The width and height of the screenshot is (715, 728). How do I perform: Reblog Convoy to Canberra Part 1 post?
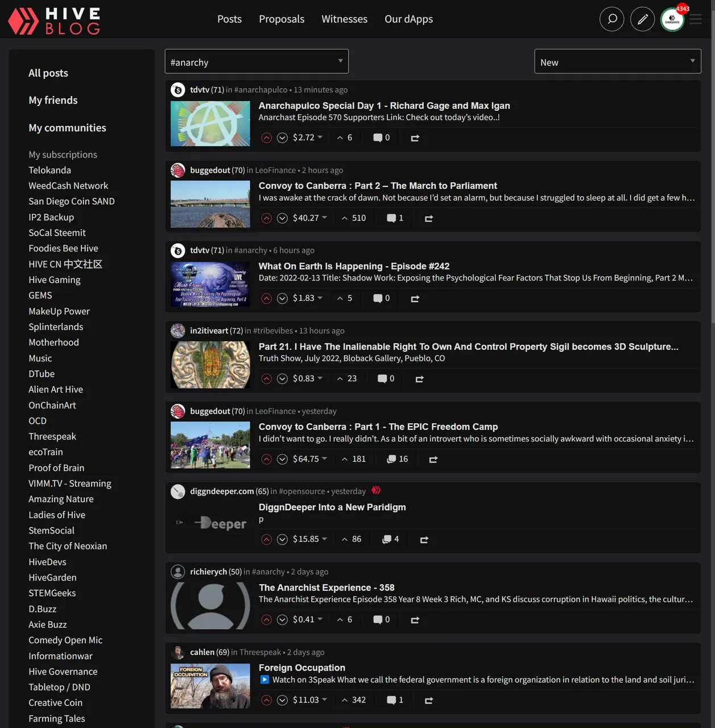[433, 460]
